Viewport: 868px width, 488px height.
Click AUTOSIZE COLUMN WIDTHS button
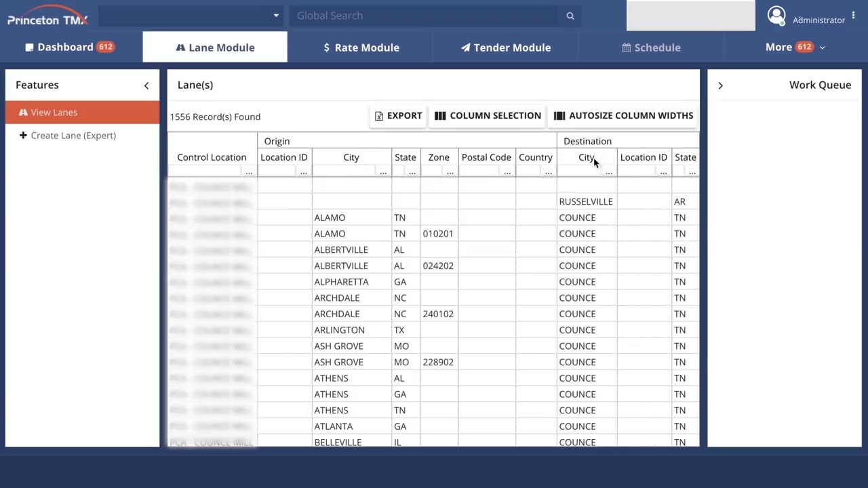pos(623,116)
